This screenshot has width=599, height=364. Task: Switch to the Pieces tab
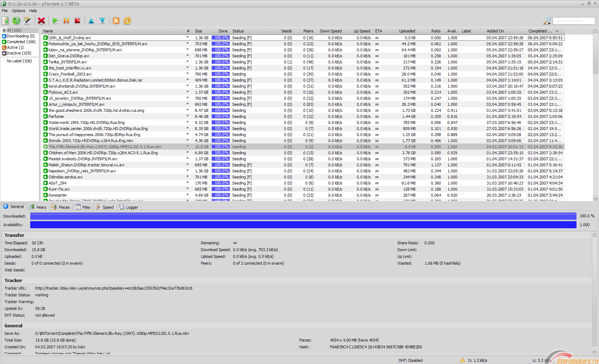(61, 207)
